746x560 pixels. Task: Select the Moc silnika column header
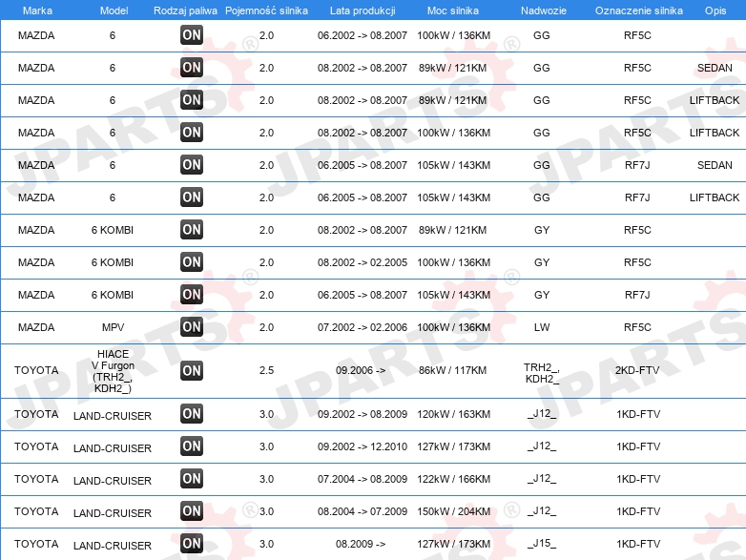[x=453, y=10]
